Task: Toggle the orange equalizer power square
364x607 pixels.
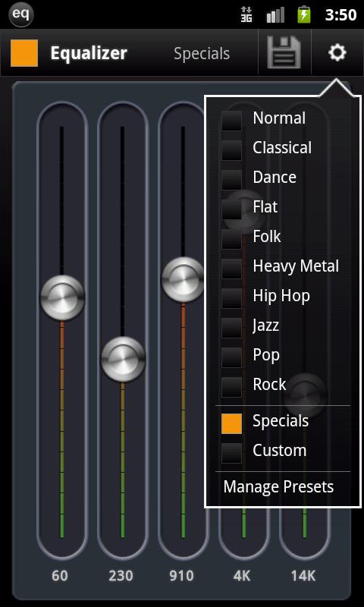Action: click(24, 53)
